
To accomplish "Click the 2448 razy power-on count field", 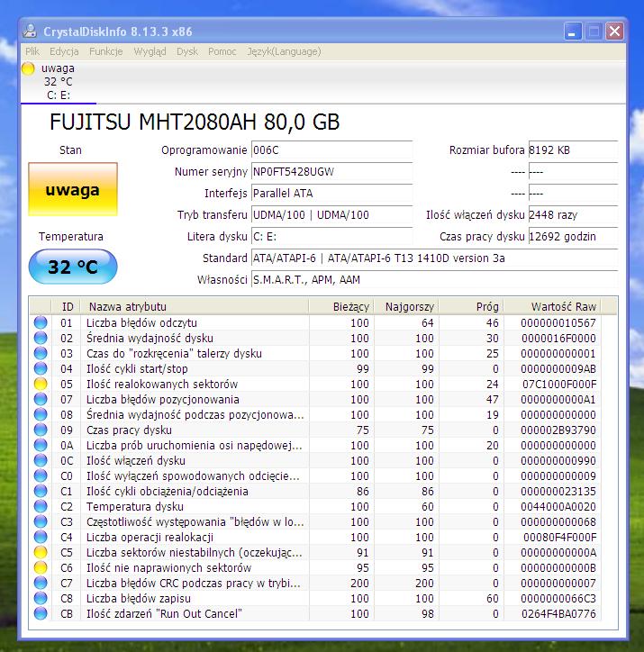I will [x=573, y=215].
